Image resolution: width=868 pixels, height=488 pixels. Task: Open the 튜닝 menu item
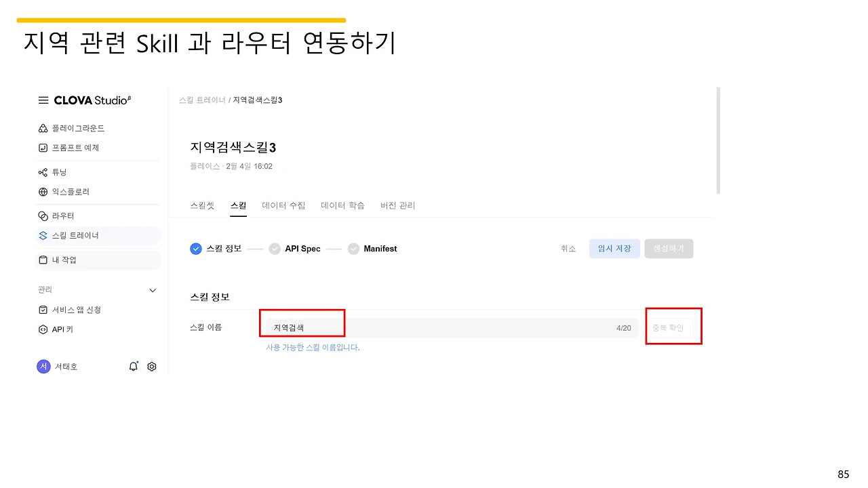[61, 171]
